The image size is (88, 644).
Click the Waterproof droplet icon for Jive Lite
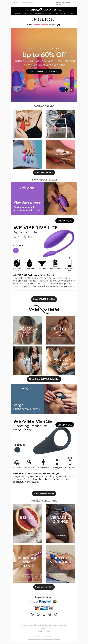coord(30,263)
